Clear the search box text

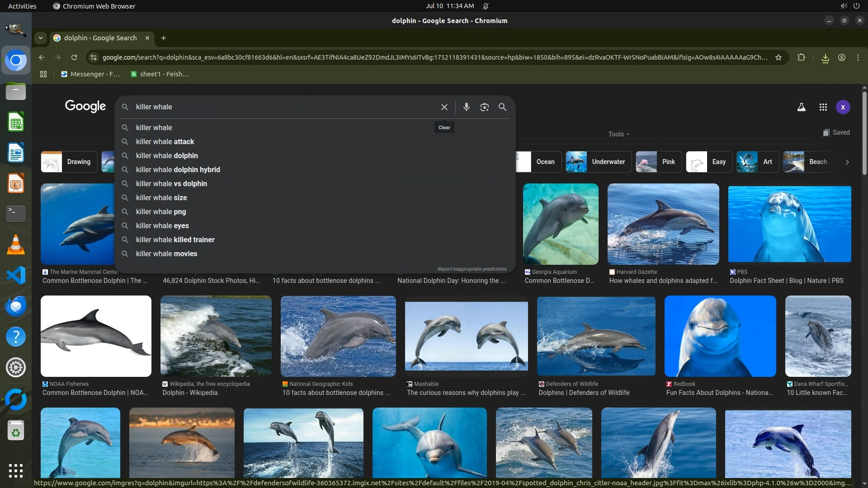[x=444, y=107]
